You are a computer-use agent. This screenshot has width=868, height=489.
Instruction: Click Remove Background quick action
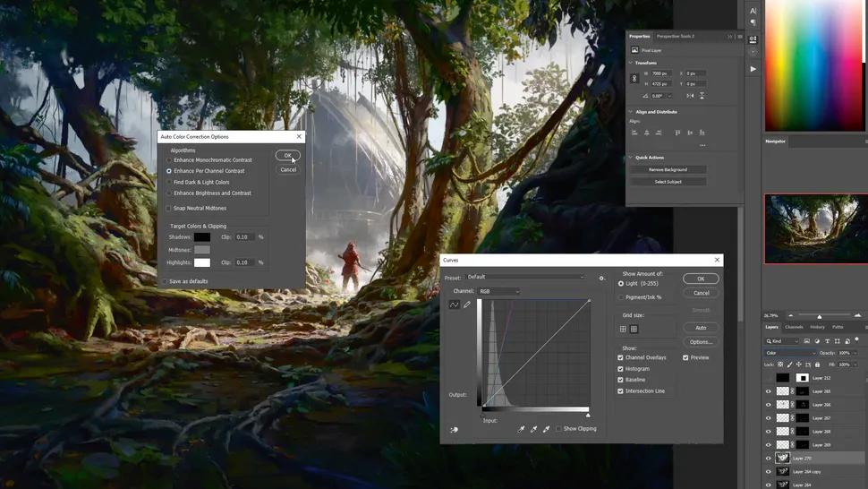coord(668,169)
